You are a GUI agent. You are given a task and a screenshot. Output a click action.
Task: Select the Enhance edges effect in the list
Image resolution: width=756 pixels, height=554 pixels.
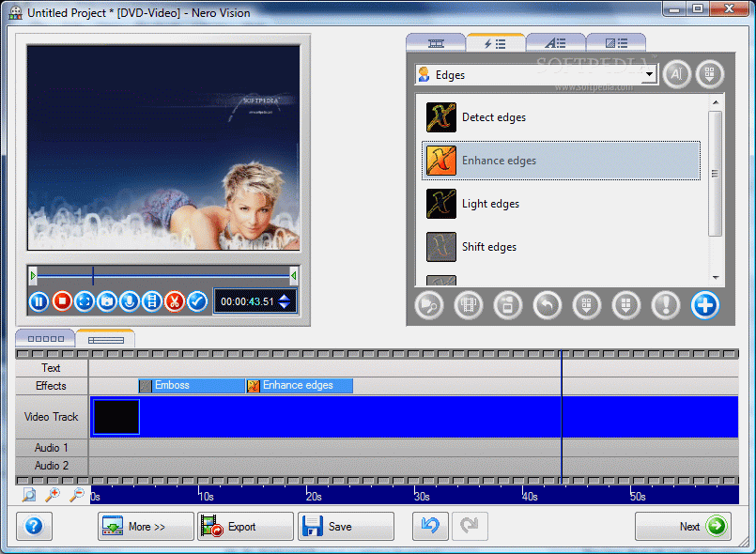tap(562, 161)
